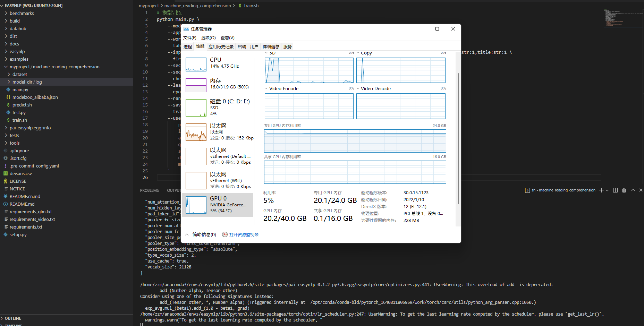Expand the OUTLINE section
The width and height of the screenshot is (644, 326).
[x=67, y=318]
